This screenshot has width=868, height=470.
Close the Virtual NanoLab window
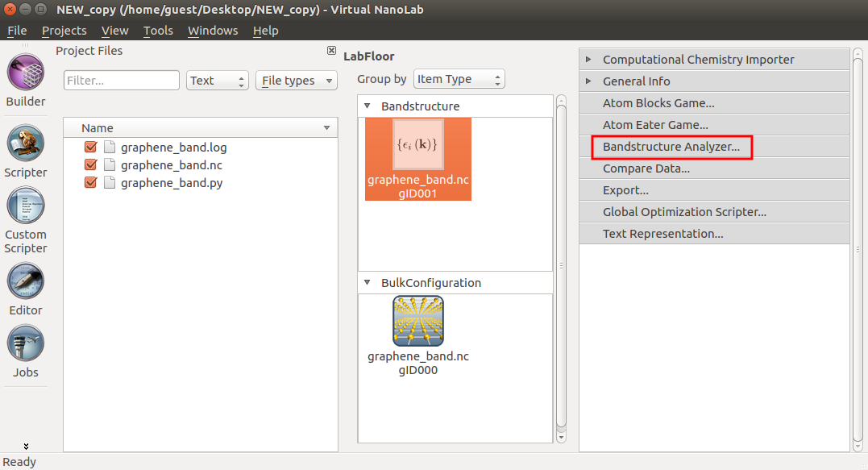pos(10,10)
